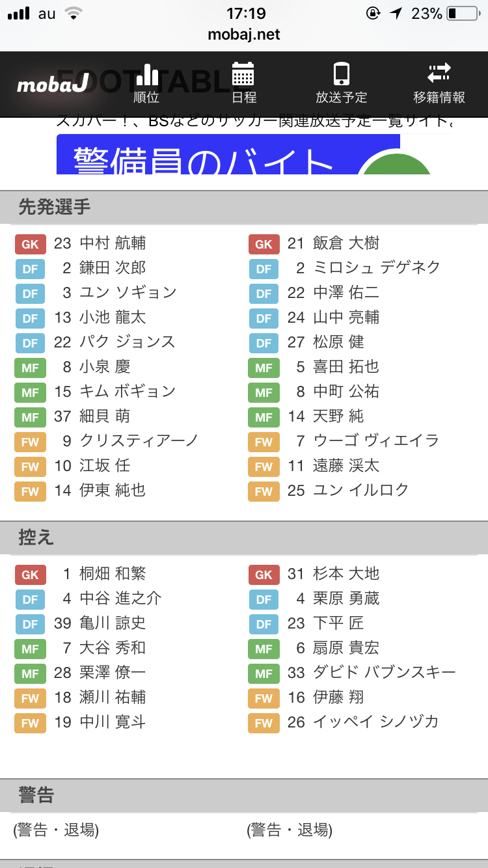The image size is (488, 868).
Task: Select player 伊東 純也
Action: [x=113, y=491]
